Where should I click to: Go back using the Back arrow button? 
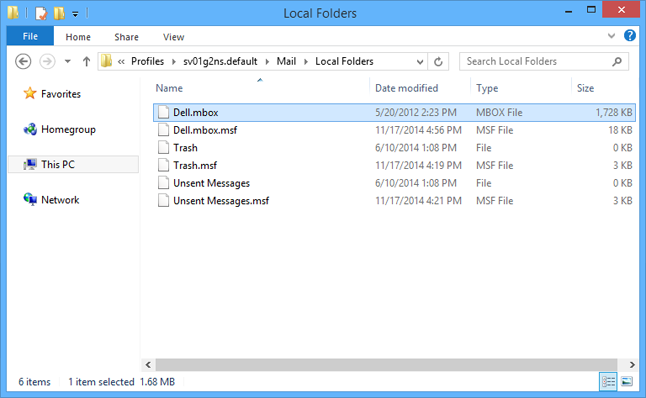click(x=23, y=62)
